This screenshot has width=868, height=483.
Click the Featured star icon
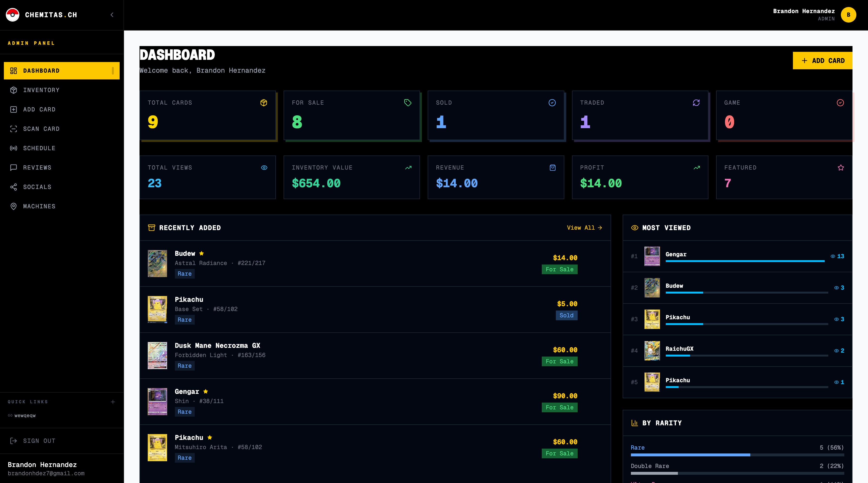click(841, 168)
